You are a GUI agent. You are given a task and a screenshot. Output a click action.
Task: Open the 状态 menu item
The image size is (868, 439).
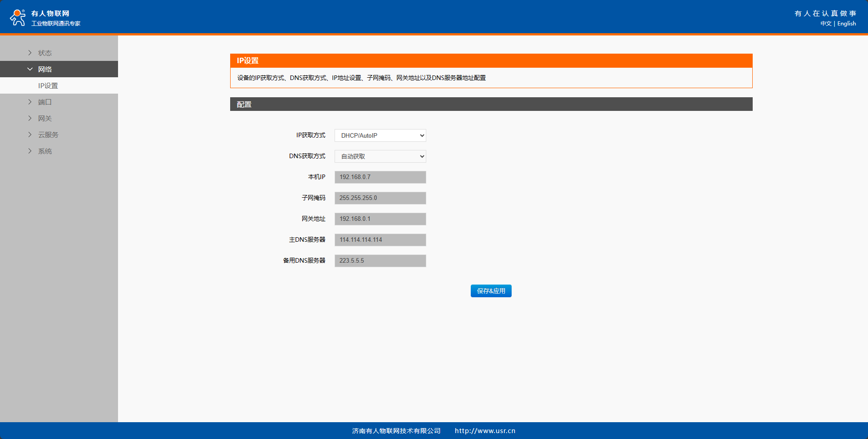point(45,53)
